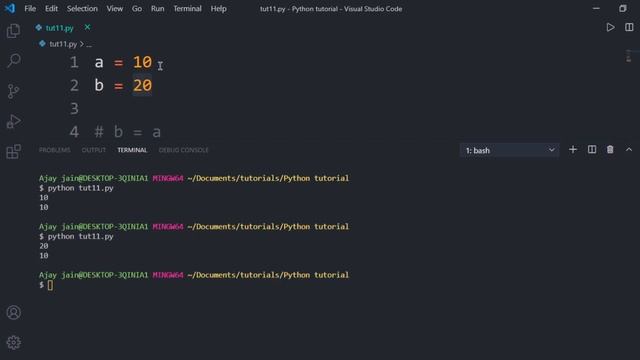Screen dimensions: 640x360
Task: Open the Explorer view in activity bar
Action: tap(13, 31)
